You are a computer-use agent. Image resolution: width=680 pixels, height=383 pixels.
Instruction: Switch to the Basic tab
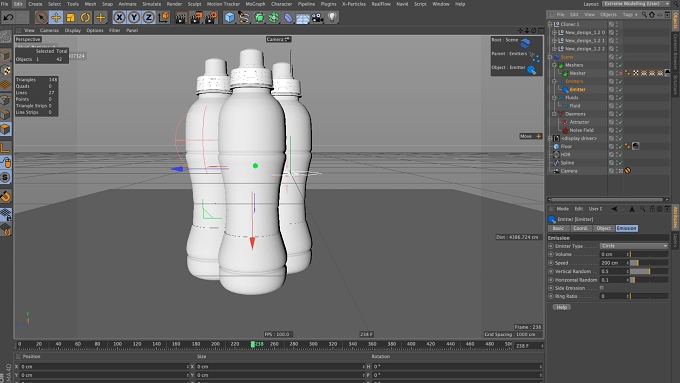[x=558, y=228]
